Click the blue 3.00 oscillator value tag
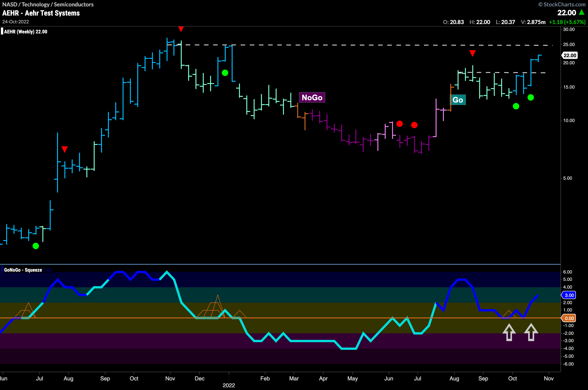 coord(569,295)
